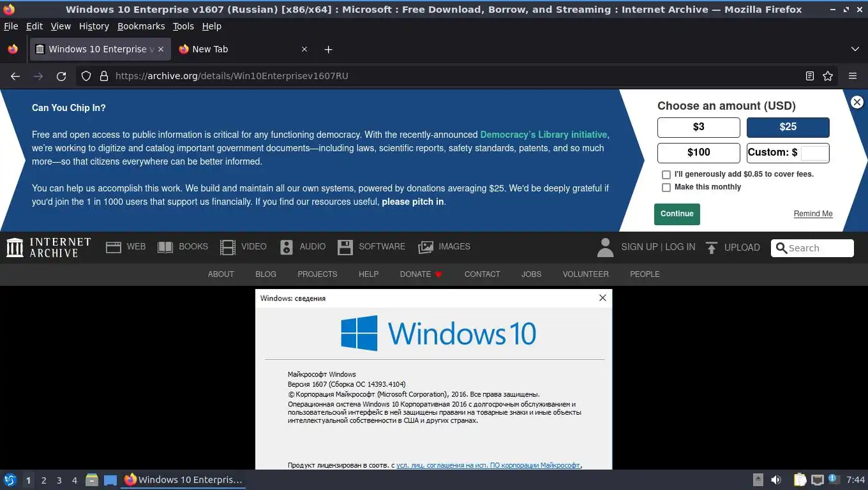Toggle reader view icon in address bar
Screen dimensions: 868x490
coord(810,76)
